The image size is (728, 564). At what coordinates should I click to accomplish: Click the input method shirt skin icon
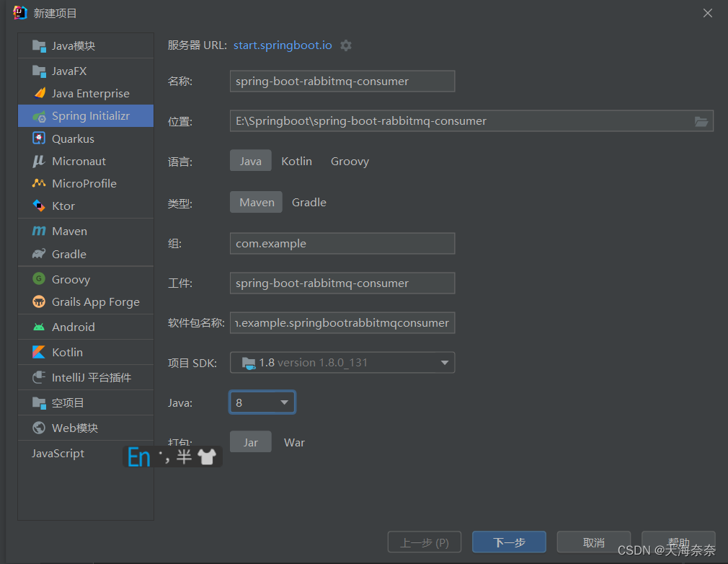tap(207, 457)
